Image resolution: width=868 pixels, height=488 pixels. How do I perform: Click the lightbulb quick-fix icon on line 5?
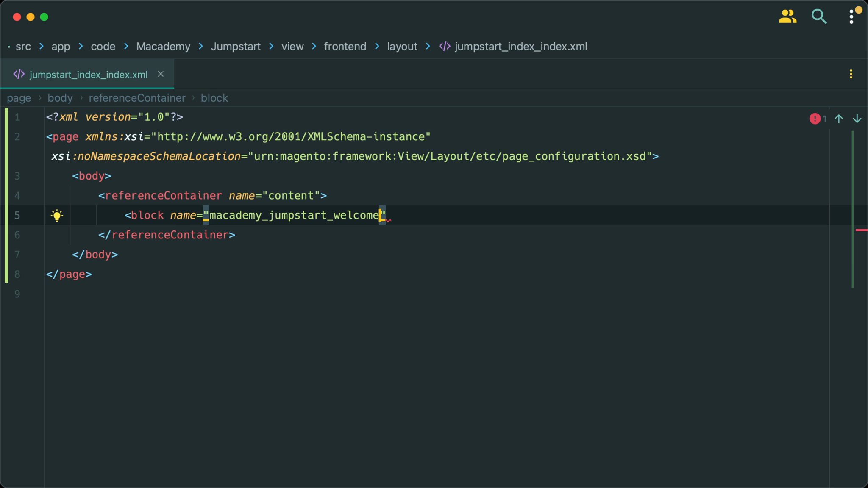[x=57, y=215]
